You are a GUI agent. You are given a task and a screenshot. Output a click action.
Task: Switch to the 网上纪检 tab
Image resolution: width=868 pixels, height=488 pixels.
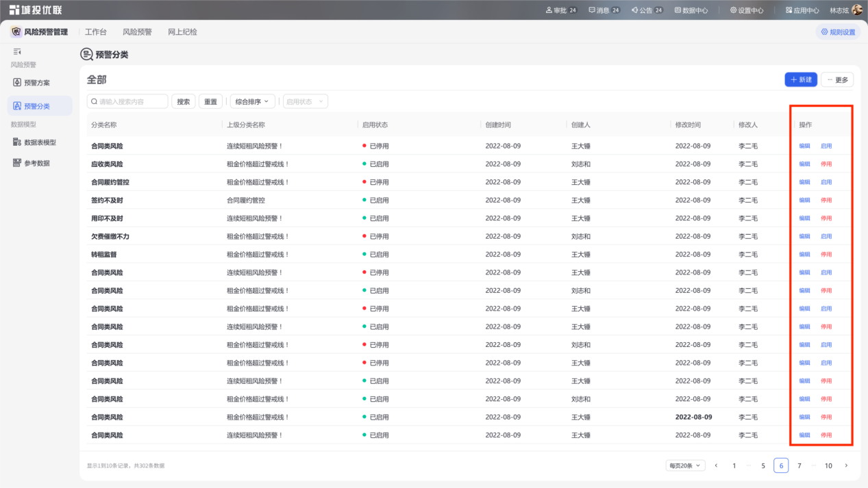(182, 32)
